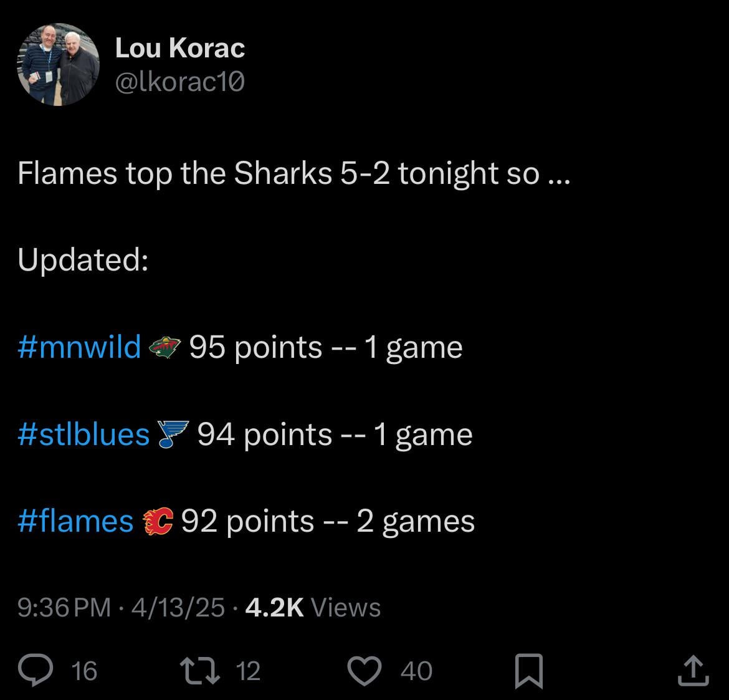The width and height of the screenshot is (729, 700).
Task: Click the Calgary Flames logo emoji
Action: 158,522
